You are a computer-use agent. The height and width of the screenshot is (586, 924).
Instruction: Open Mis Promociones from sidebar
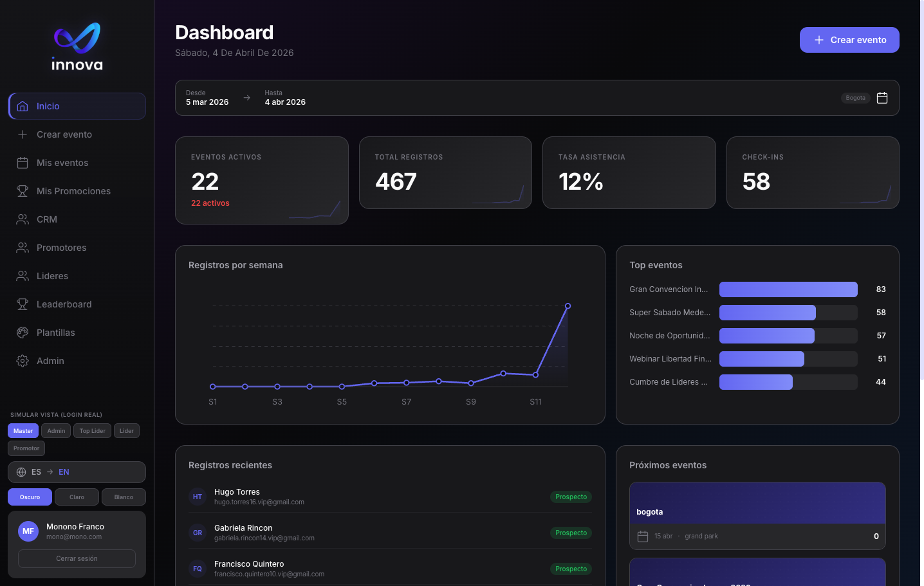(x=77, y=191)
